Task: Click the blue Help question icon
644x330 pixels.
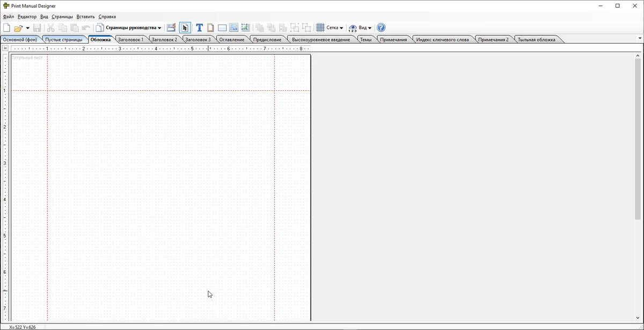Action: [381, 27]
